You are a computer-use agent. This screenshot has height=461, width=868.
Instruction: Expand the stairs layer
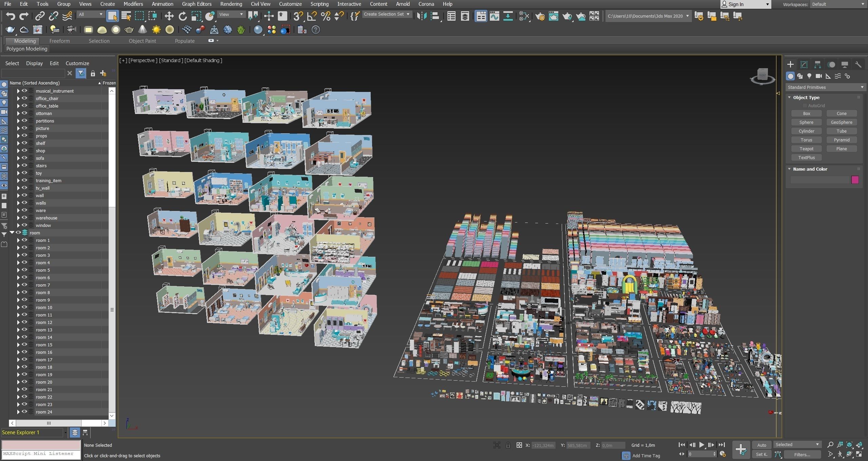(18, 166)
